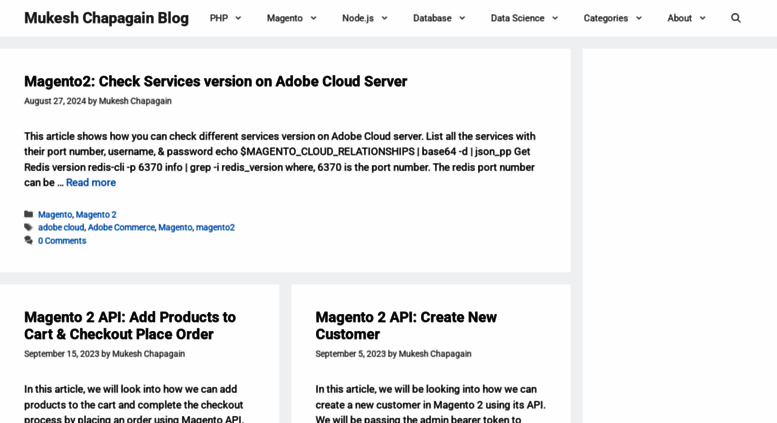Click excerpt about adding products to cart
Viewport: 777px width, 423px height.
(x=134, y=404)
